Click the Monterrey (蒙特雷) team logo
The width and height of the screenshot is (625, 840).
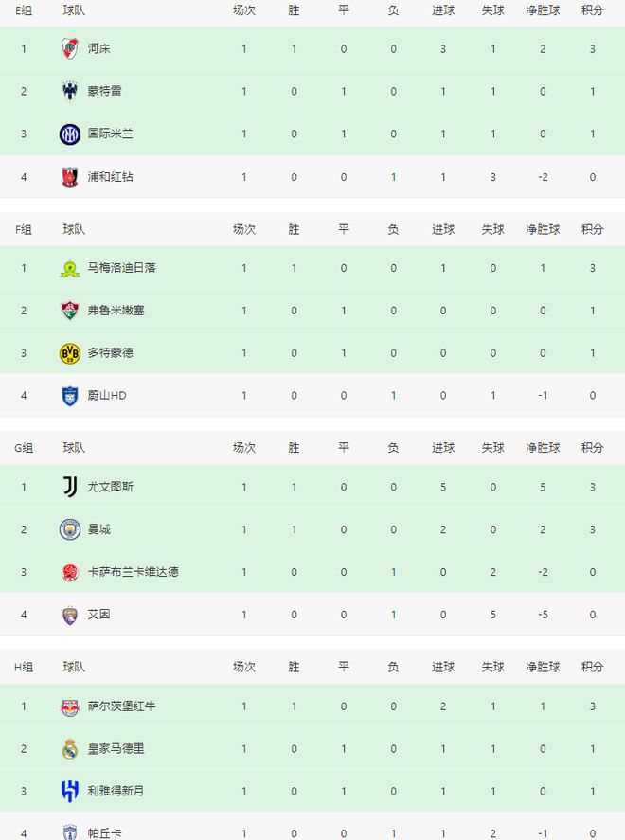coord(70,91)
